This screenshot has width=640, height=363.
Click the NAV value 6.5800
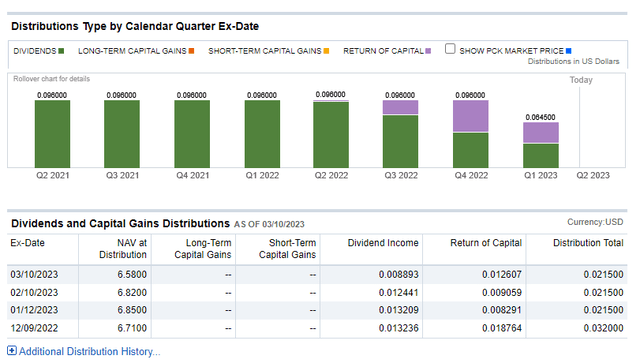coord(132,274)
